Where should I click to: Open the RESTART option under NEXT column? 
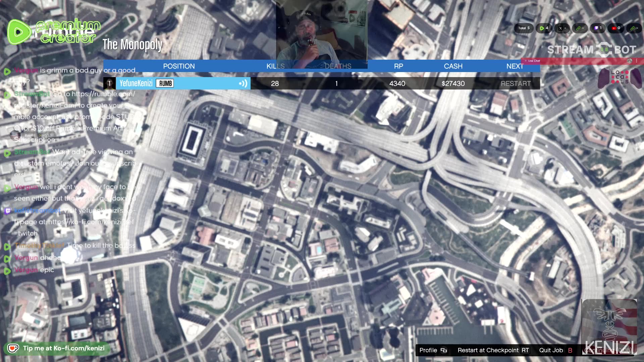pyautogui.click(x=516, y=83)
